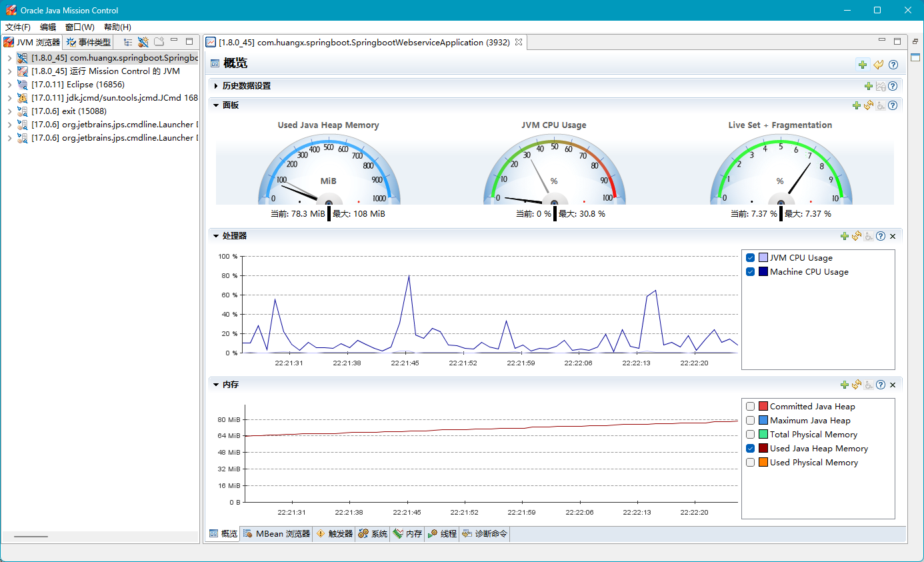This screenshot has width=924, height=562.
Task: Click the restore icon on the right sidebar
Action: [915, 41]
